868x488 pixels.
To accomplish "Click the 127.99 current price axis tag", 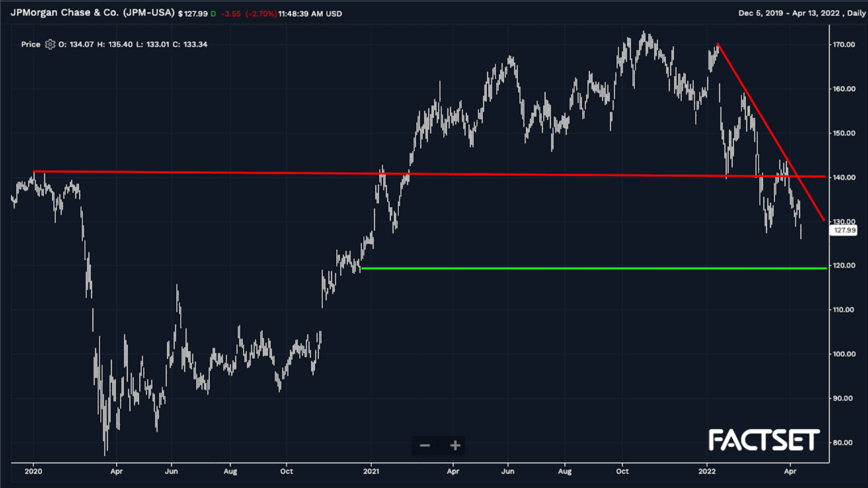I will point(844,230).
